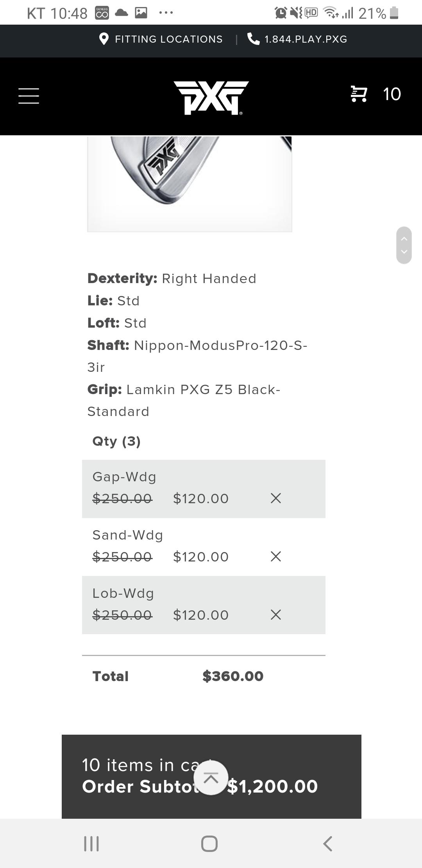Screen dimensions: 422x868
Task: Remove the Sand-Wdg item
Action: pos(276,556)
